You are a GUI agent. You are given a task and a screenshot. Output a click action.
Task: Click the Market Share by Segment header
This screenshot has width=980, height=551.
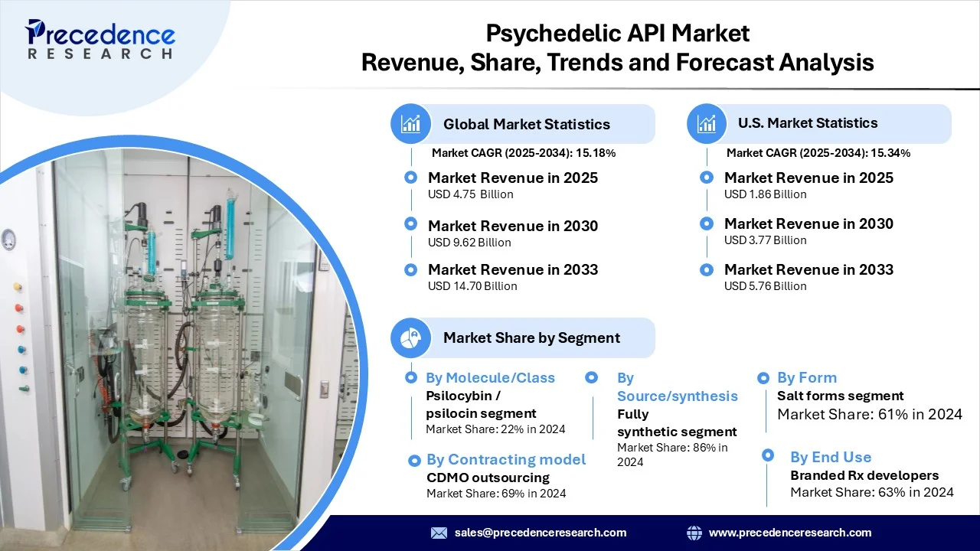[x=531, y=337]
